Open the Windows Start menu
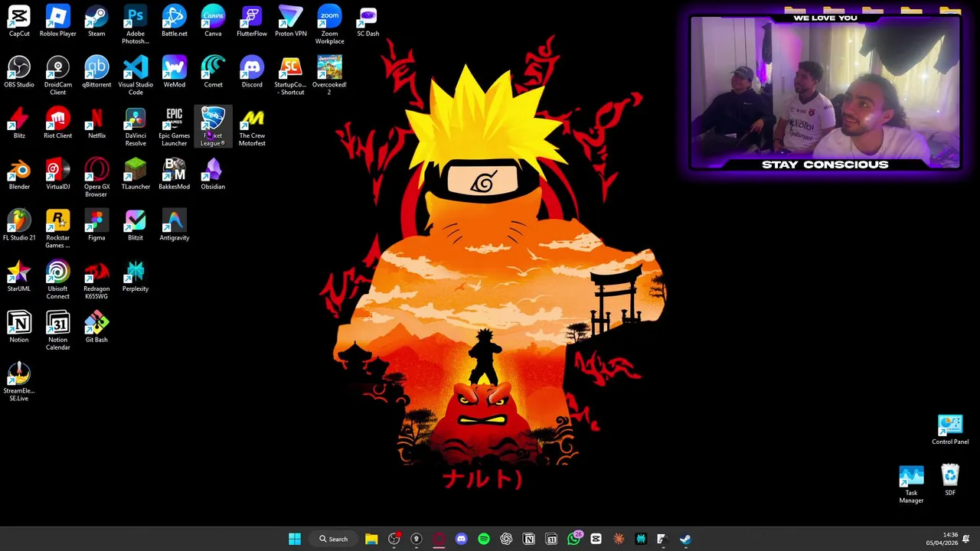980x551 pixels. click(x=295, y=539)
